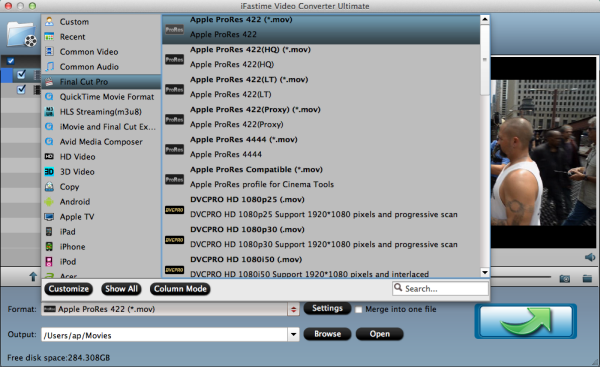Click the Avid Media Composer icon
The height and width of the screenshot is (367, 600).
(x=49, y=142)
